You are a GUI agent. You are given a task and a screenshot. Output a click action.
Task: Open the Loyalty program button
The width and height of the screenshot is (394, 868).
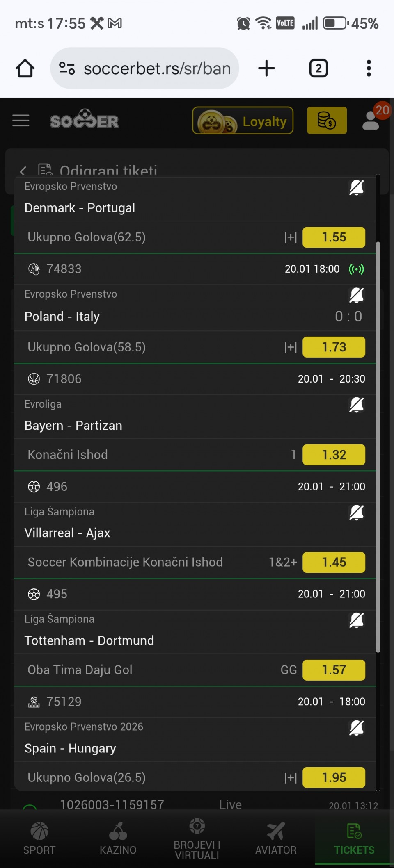pyautogui.click(x=243, y=121)
